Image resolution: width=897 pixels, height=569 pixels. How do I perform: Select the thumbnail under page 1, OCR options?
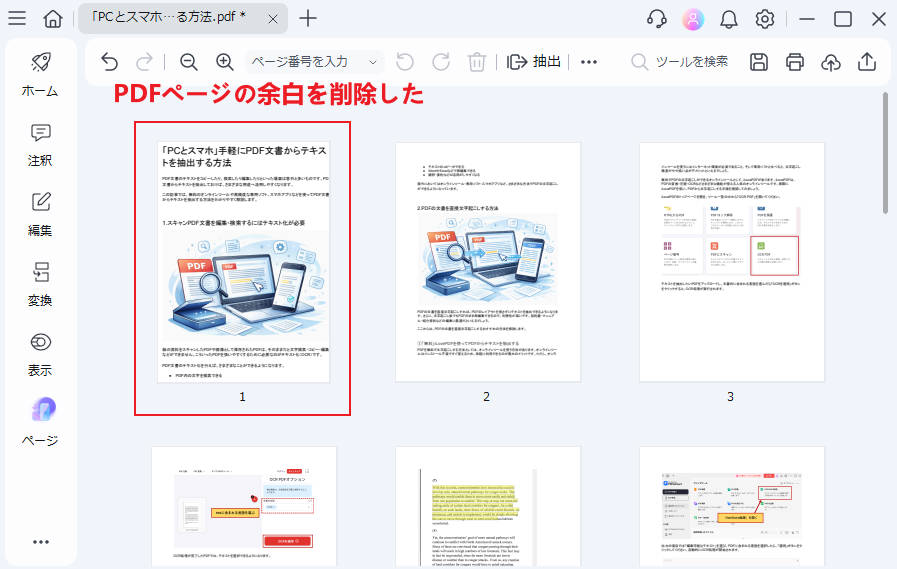[244, 508]
